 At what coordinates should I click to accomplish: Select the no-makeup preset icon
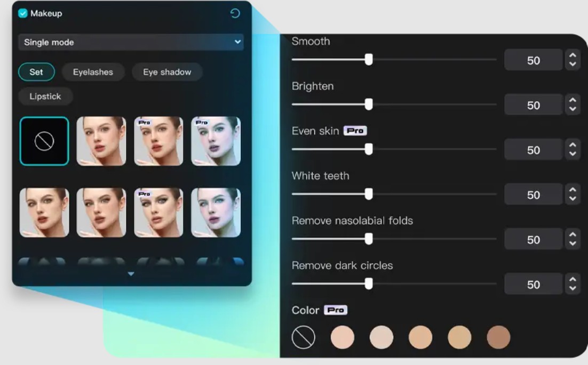(44, 141)
